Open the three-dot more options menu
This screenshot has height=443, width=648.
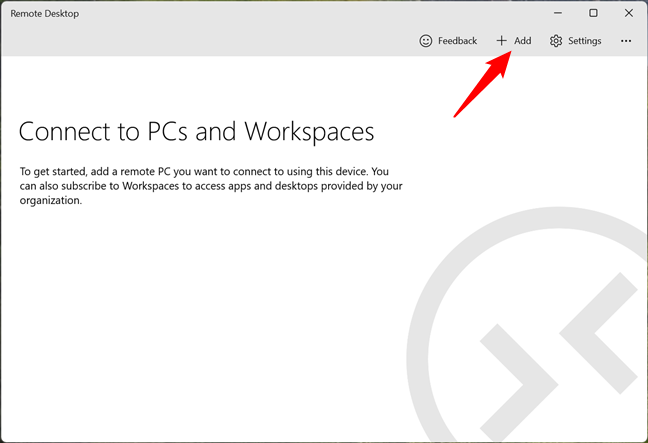point(626,41)
